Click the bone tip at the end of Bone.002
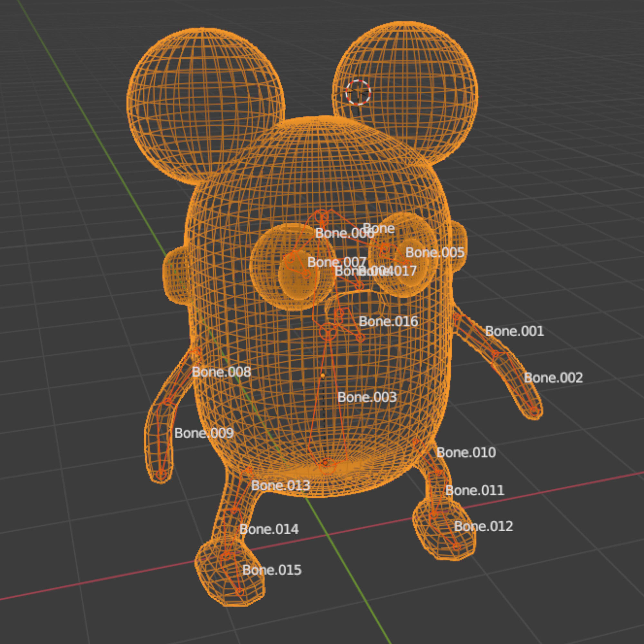 tap(534, 411)
